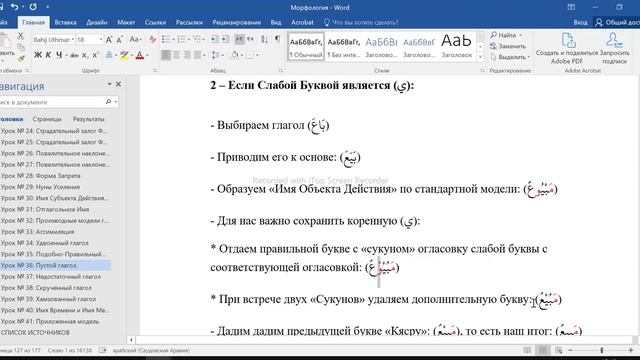Set left-to-right text direction
Viewport: 640px width, 360px height.
(x=239, y=39)
